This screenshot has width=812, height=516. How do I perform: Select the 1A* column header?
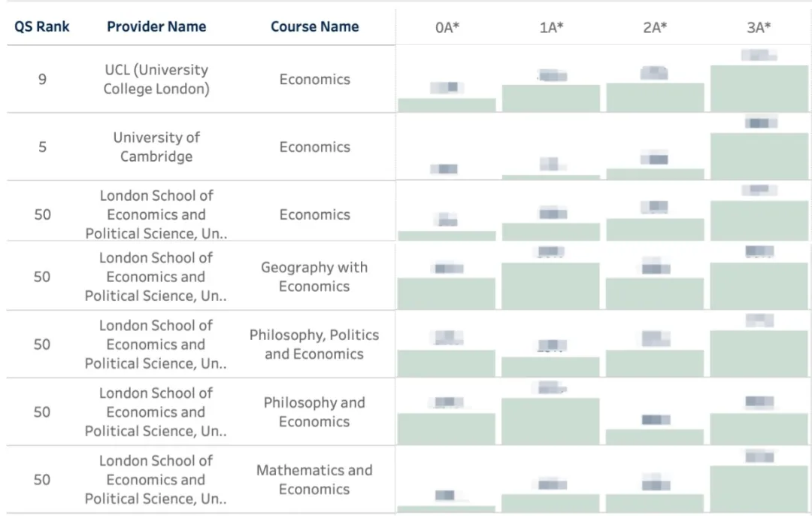pos(551,28)
